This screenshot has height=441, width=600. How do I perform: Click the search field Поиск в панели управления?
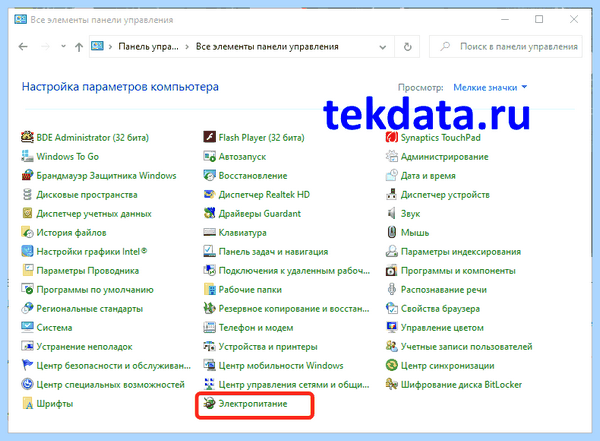(506, 47)
